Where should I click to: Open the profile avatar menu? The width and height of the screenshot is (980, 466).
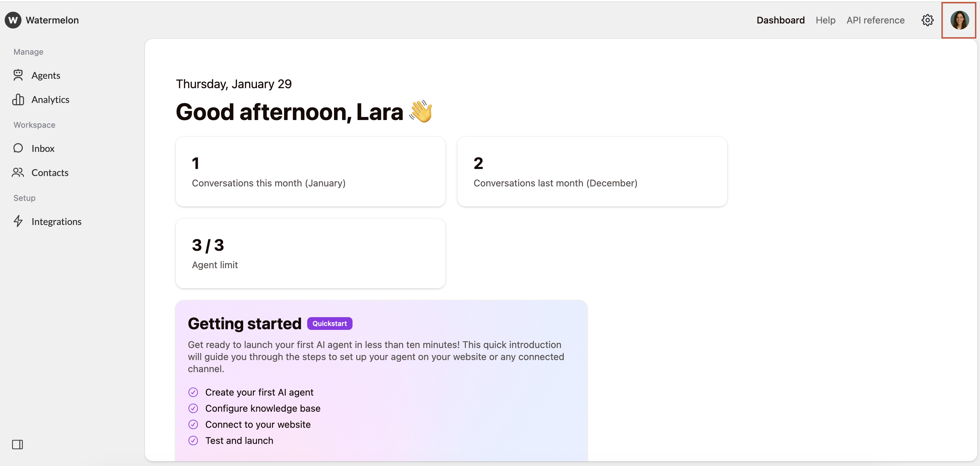(x=960, y=20)
